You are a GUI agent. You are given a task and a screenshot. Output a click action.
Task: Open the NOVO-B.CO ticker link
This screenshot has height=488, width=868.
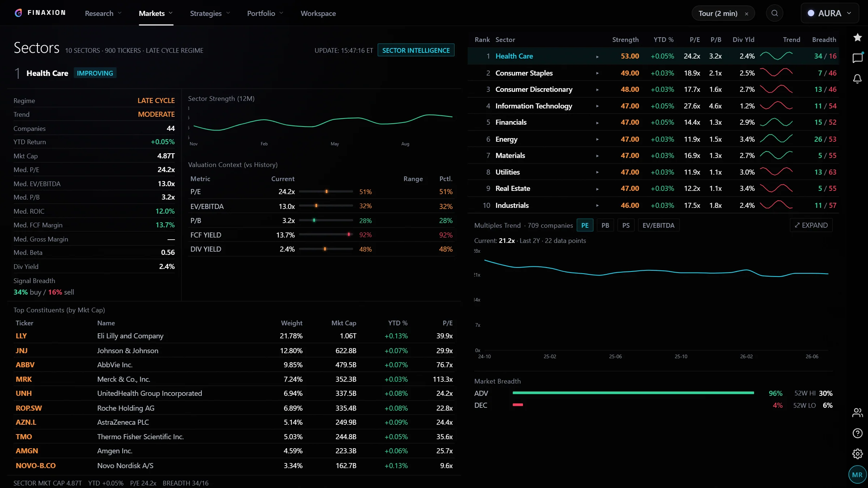35,466
